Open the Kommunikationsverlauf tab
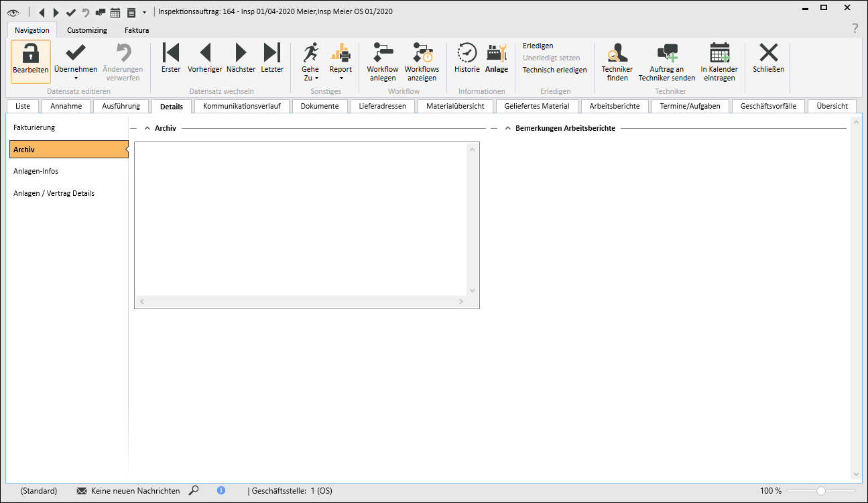Viewport: 868px width, 503px height. [242, 106]
